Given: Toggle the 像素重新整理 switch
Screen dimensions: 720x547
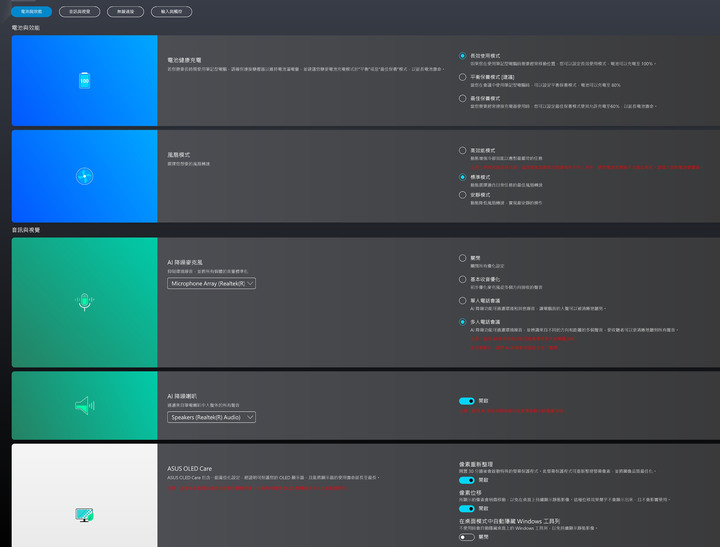Looking at the screenshot, I should 467,480.
